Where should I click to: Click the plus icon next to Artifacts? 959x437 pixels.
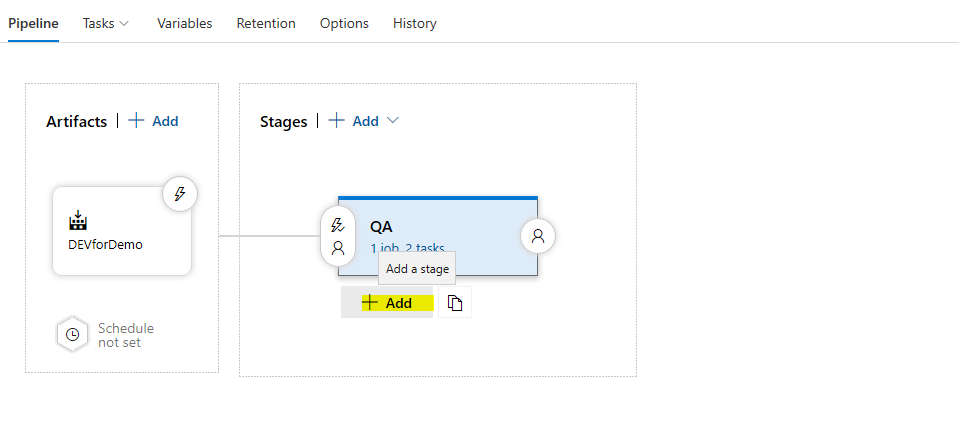[136, 120]
